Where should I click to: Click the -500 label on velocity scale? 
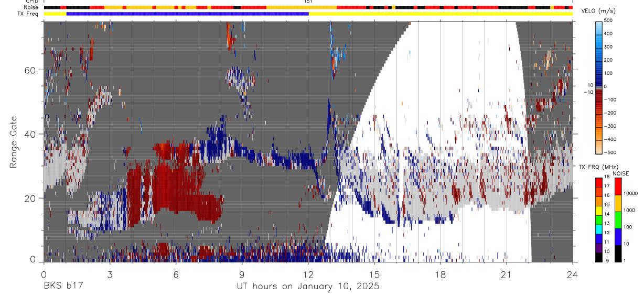[x=611, y=152]
